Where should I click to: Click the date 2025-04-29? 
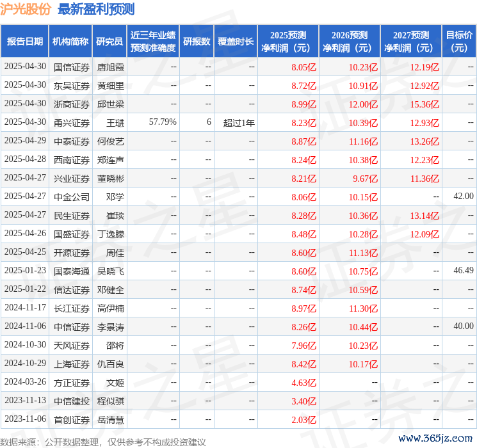pyautogui.click(x=25, y=141)
